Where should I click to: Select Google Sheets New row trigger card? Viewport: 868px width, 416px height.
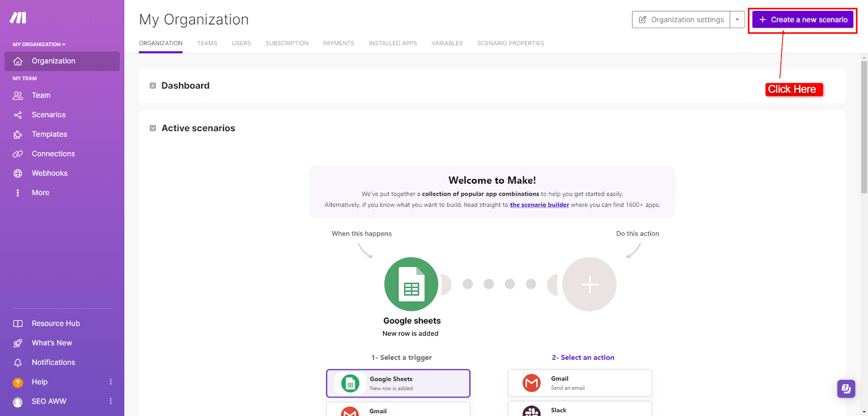(398, 383)
